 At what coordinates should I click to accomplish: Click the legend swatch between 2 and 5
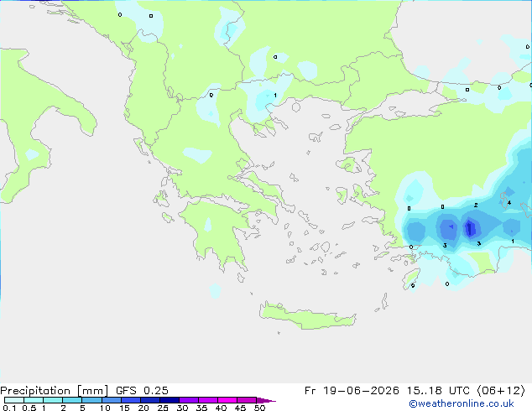tap(72, 400)
